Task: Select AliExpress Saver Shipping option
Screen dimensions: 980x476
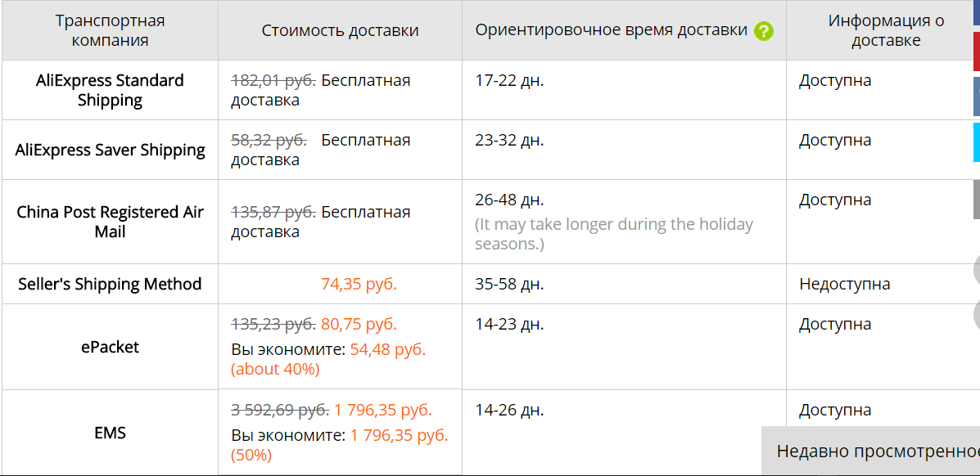Action: click(x=110, y=150)
